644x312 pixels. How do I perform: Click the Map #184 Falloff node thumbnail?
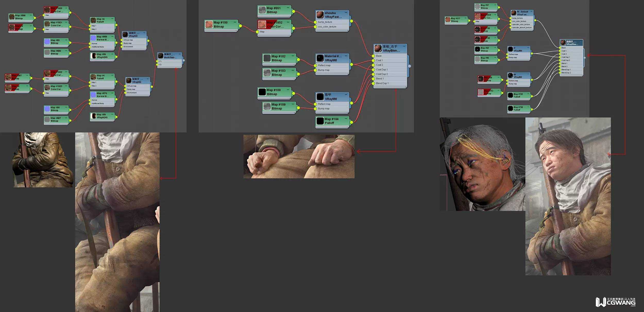pos(320,121)
